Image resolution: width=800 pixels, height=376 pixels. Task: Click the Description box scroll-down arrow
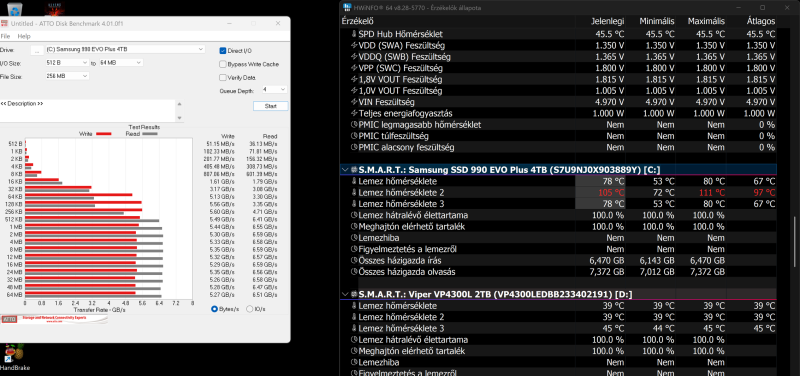tap(179, 118)
